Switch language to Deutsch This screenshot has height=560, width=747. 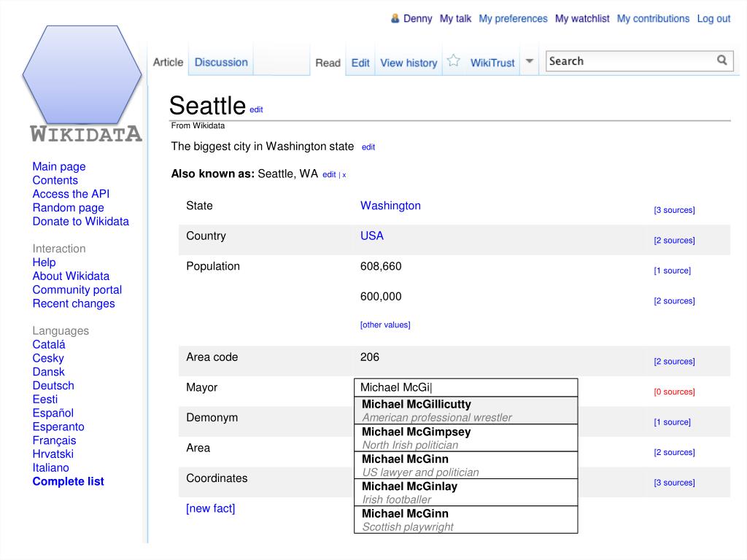(53, 386)
